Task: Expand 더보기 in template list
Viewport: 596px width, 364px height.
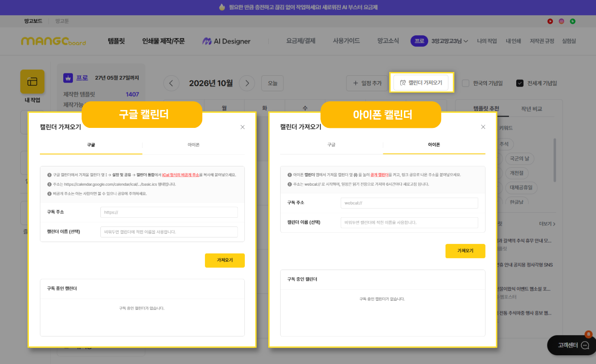Action: (547, 224)
